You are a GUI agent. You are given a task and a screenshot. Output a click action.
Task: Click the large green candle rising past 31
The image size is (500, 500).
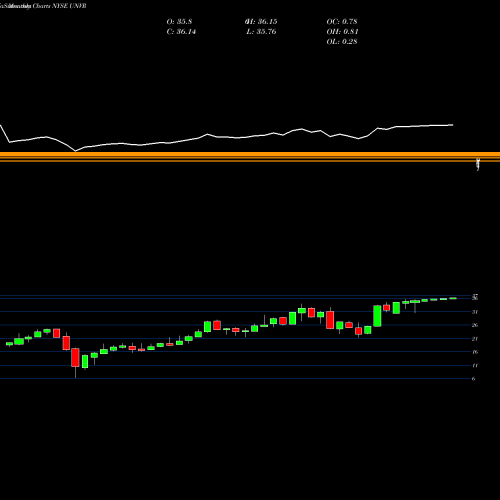[377, 316]
